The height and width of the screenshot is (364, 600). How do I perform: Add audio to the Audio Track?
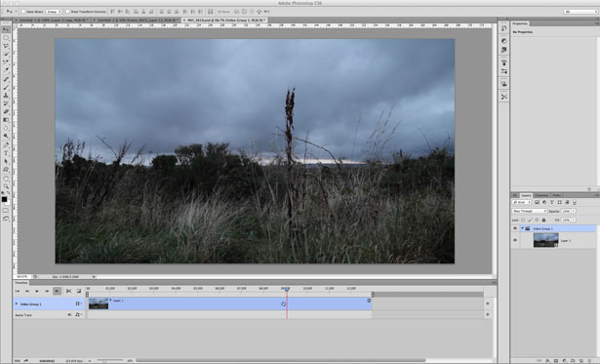click(488, 314)
